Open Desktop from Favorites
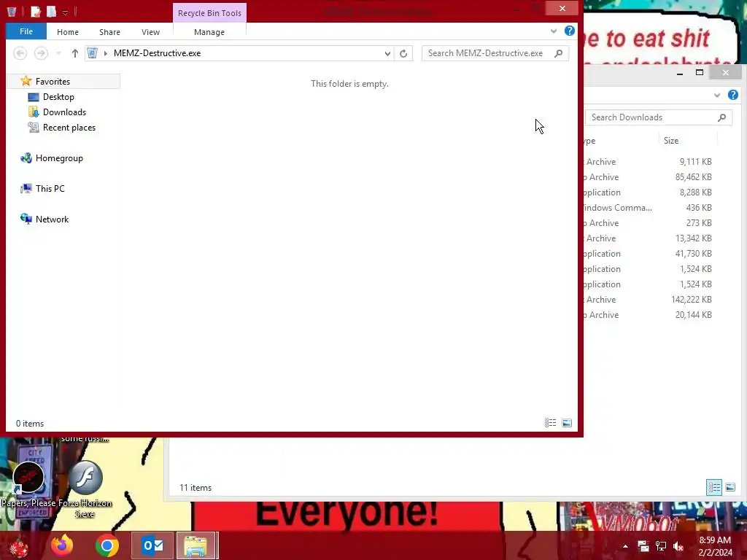Screen dimensions: 747x560 click(58, 97)
